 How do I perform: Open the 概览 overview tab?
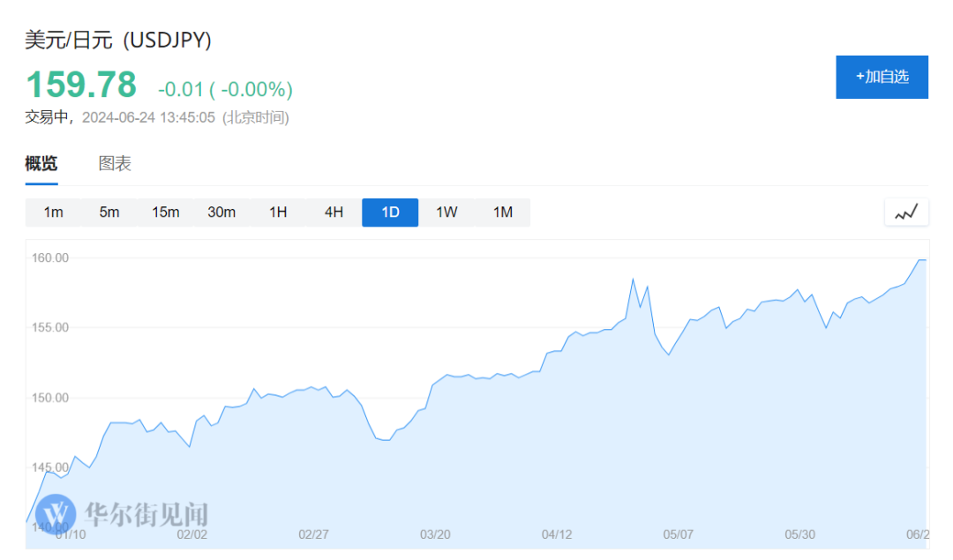[41, 164]
